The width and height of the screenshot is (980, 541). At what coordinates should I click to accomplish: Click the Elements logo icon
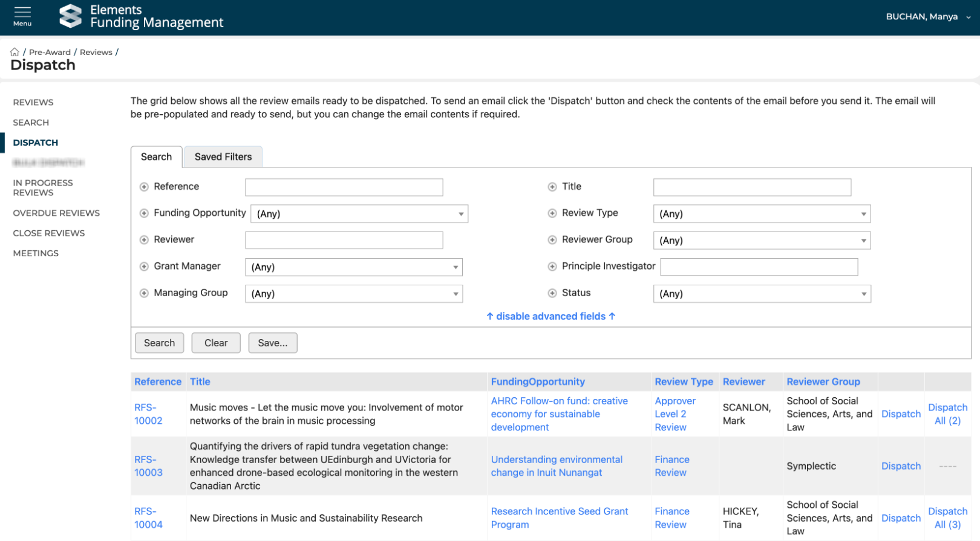click(70, 16)
